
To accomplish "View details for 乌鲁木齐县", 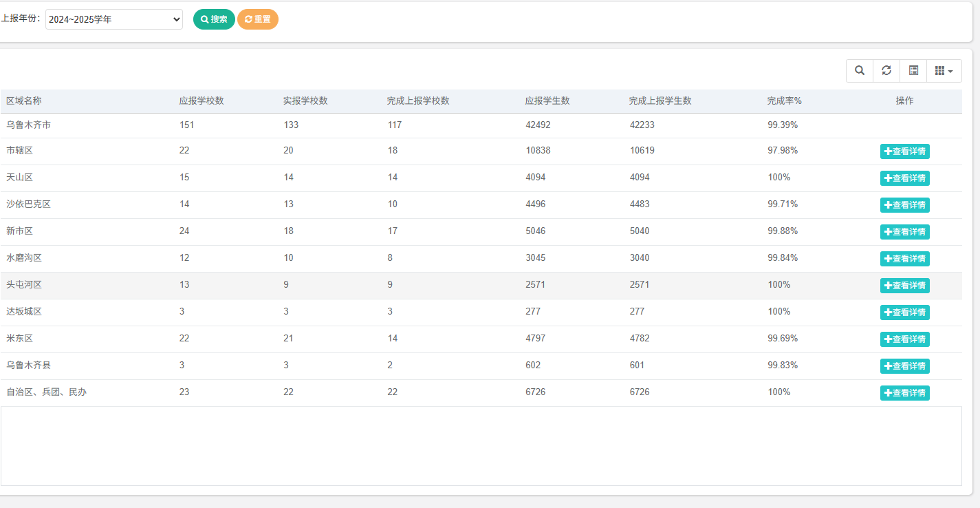I will (x=904, y=366).
